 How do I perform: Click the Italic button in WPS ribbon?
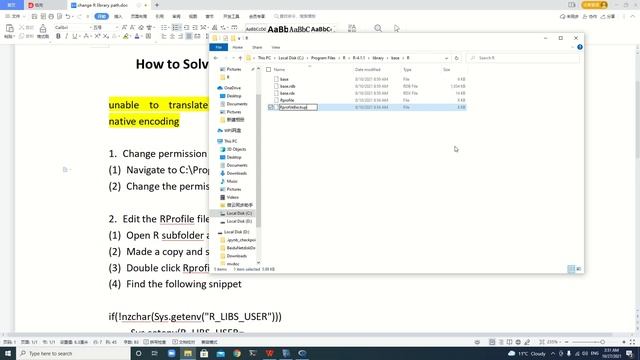(66, 36)
